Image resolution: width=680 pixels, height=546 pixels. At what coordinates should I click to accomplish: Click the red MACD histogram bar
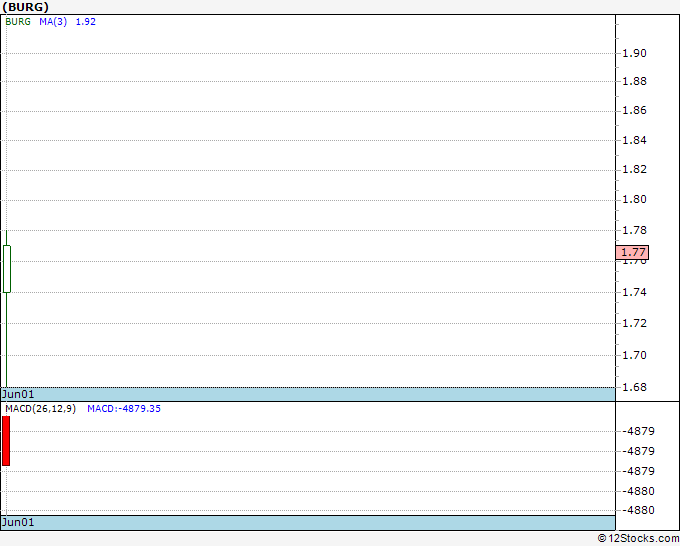(x=6, y=441)
